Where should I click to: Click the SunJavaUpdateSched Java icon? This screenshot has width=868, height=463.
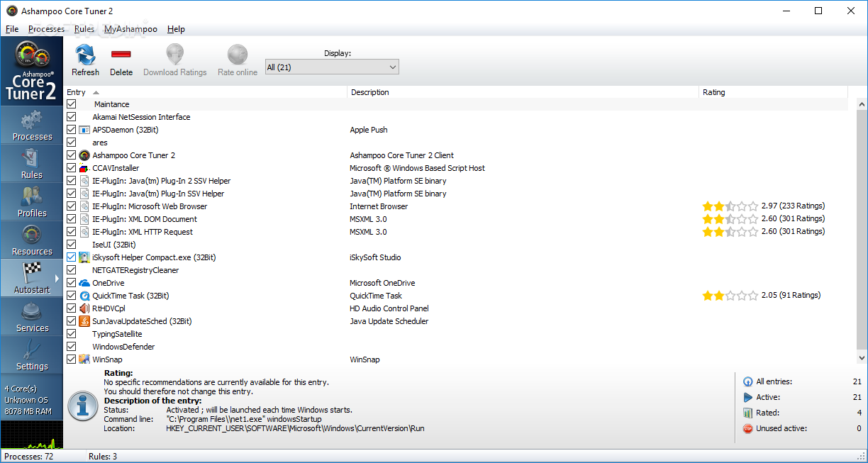84,321
